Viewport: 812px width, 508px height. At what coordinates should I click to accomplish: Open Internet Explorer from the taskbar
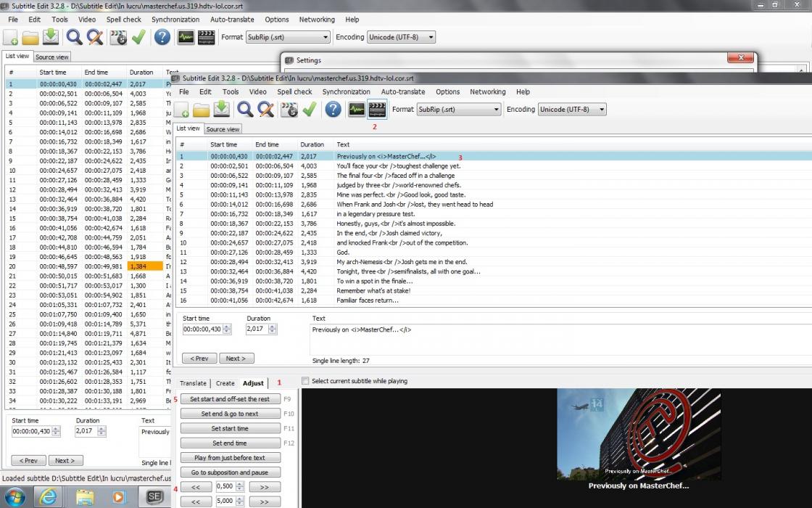49,497
